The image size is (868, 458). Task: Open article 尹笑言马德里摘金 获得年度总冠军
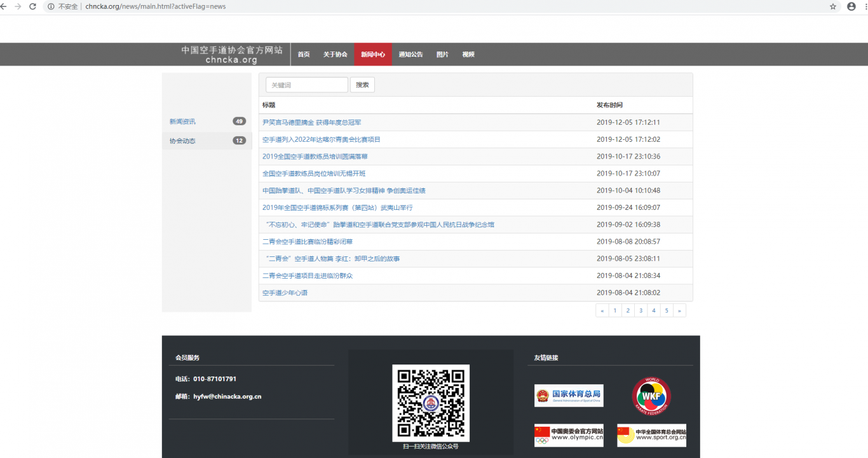pos(311,122)
